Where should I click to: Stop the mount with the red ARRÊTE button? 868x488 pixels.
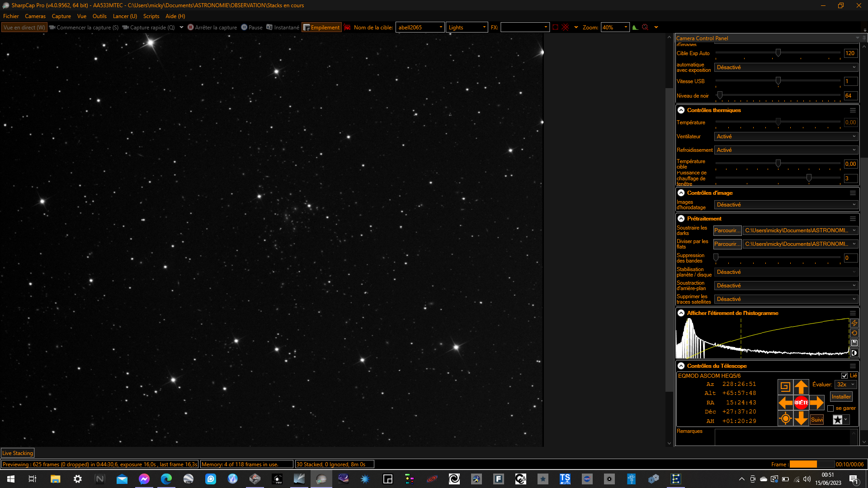pyautogui.click(x=801, y=402)
